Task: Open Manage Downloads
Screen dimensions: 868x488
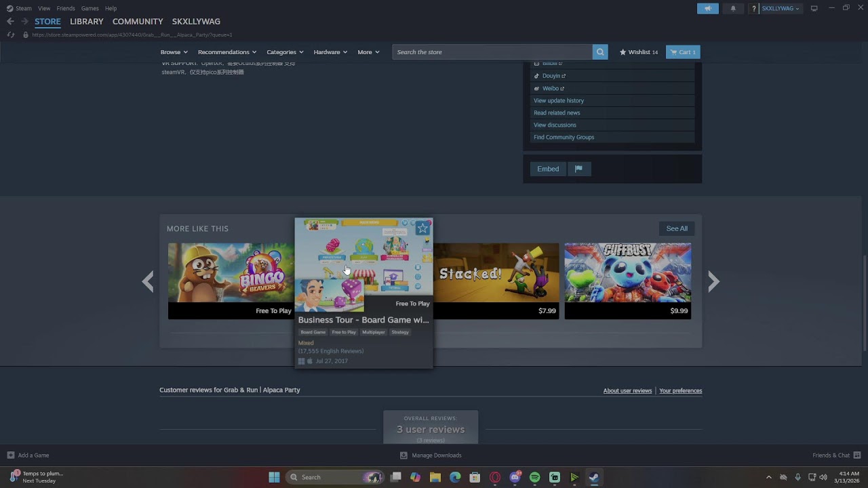Action: tap(431, 455)
